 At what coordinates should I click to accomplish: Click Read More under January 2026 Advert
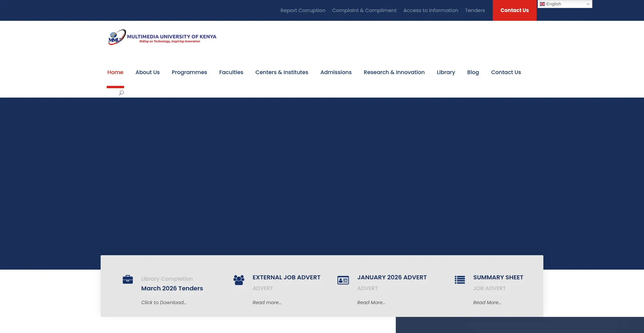(371, 302)
